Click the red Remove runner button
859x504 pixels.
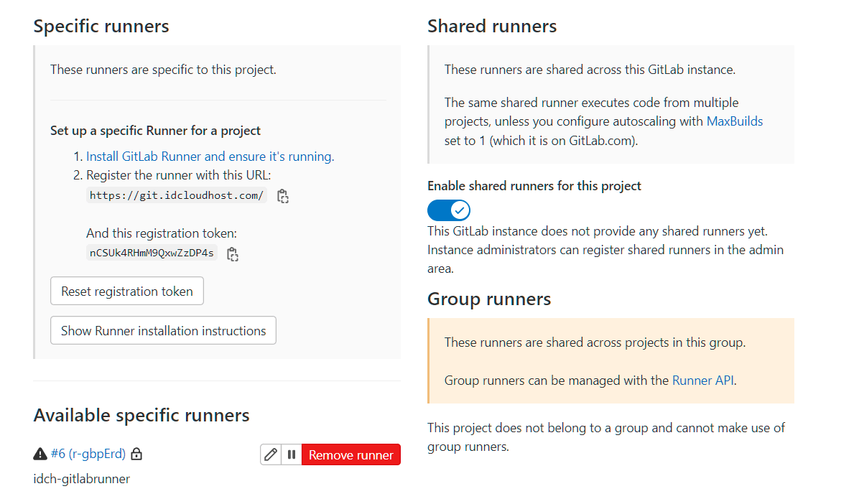(x=350, y=454)
